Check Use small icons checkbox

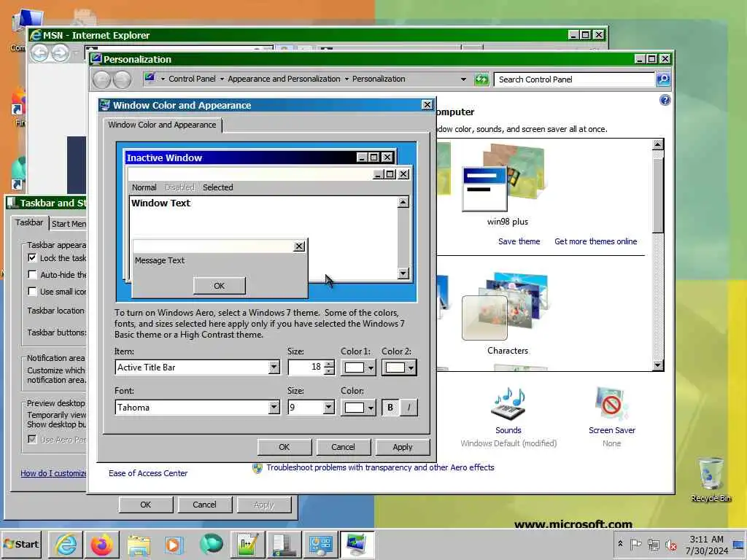point(32,291)
